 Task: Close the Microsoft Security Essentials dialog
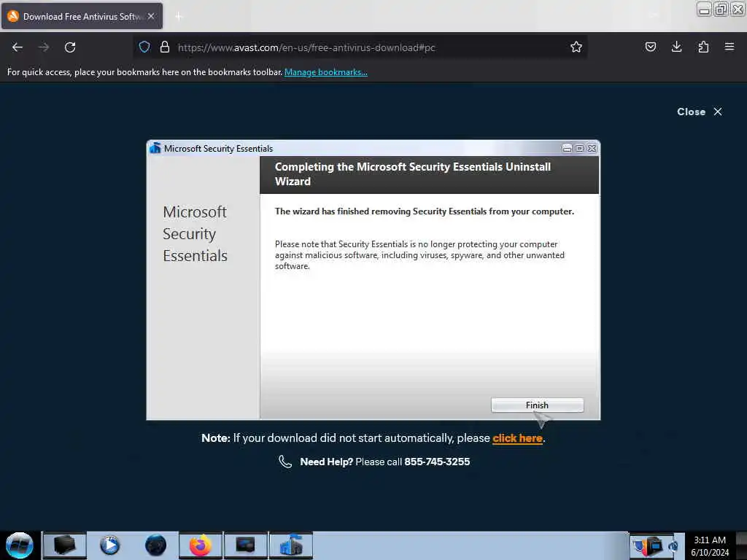point(592,149)
